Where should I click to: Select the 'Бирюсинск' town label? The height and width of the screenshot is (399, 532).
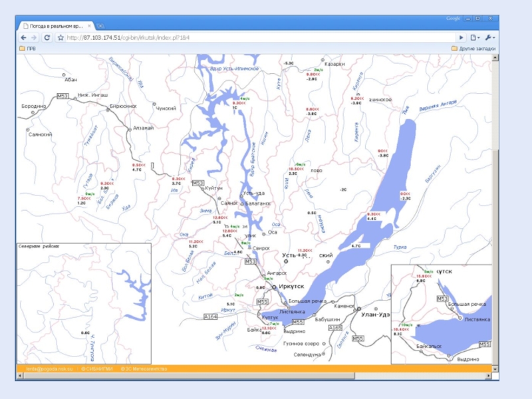pos(123,106)
